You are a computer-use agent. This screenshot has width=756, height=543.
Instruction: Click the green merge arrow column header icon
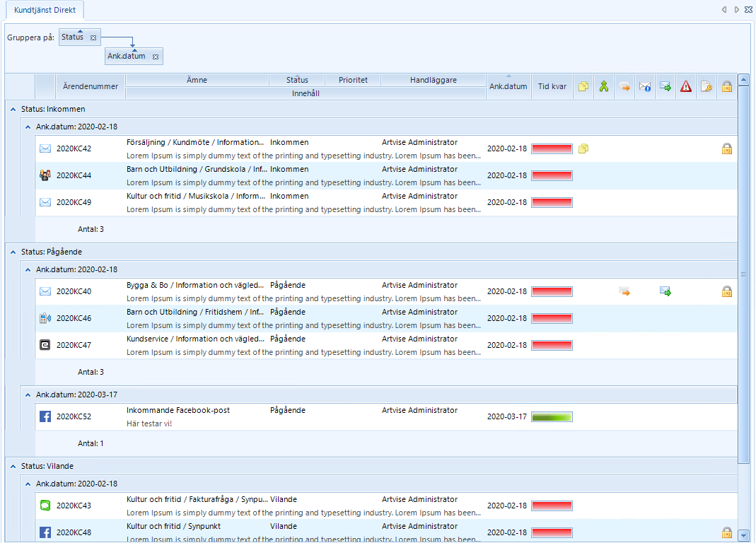click(x=604, y=86)
